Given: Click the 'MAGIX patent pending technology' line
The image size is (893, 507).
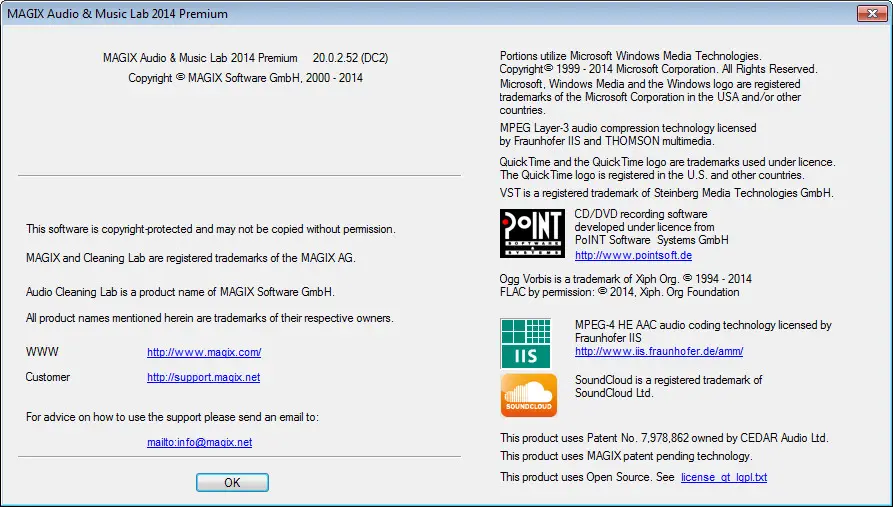Looking at the screenshot, I should tap(626, 456).
